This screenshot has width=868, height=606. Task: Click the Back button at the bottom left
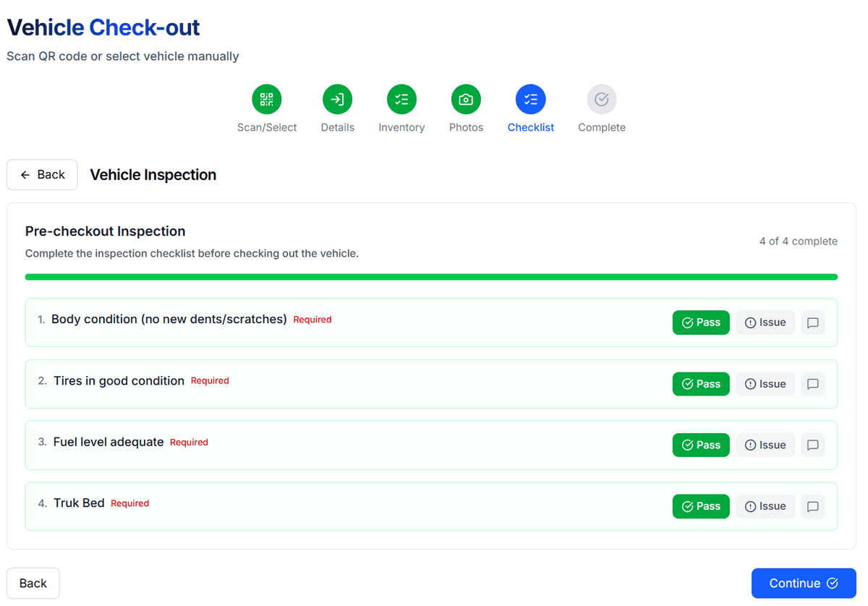click(33, 583)
